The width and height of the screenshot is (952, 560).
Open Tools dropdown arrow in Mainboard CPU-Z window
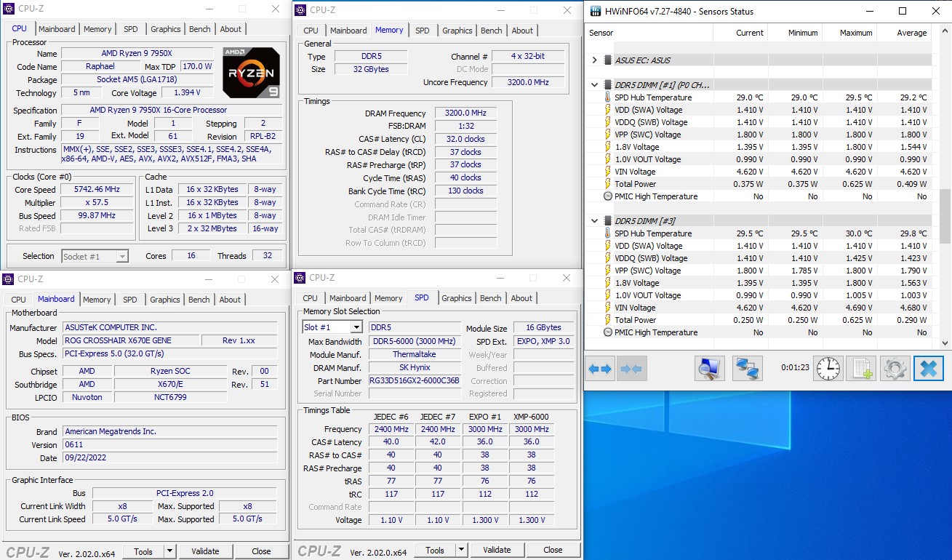(169, 551)
